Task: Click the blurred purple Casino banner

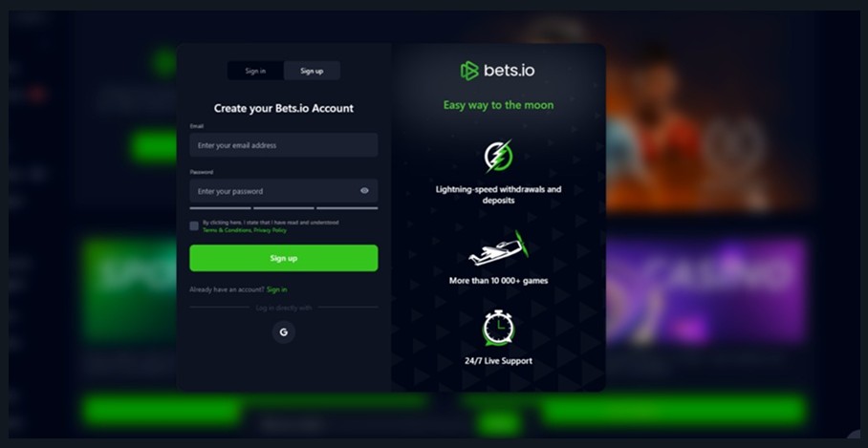Action: 705,290
